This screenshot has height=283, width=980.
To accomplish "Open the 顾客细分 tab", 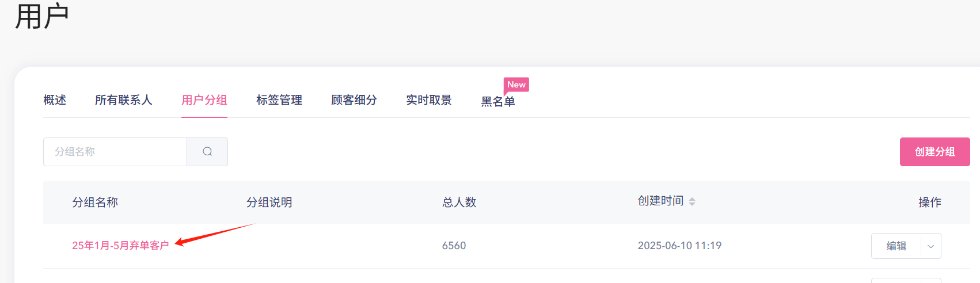I will (354, 100).
